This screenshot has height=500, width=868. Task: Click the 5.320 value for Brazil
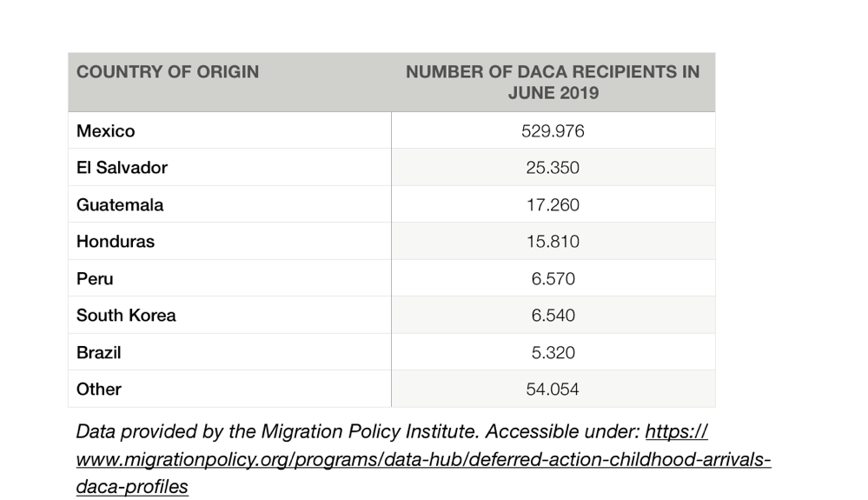(x=553, y=353)
